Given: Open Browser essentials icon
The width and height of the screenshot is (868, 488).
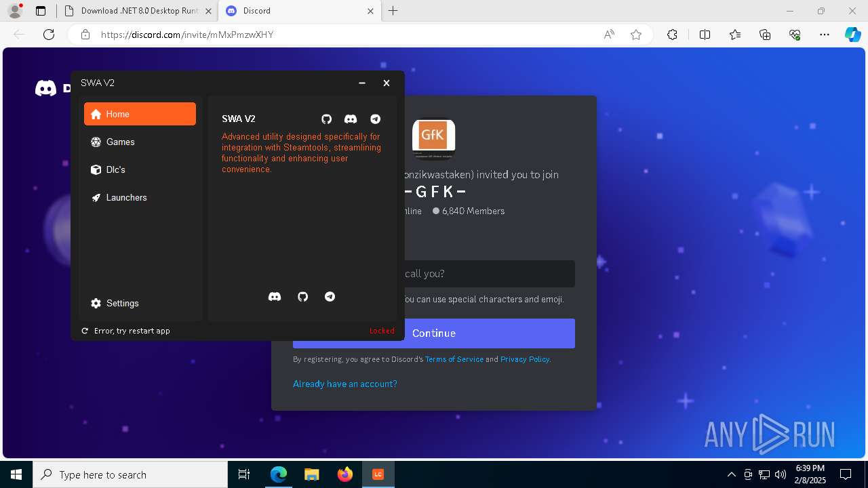Looking at the screenshot, I should [795, 35].
